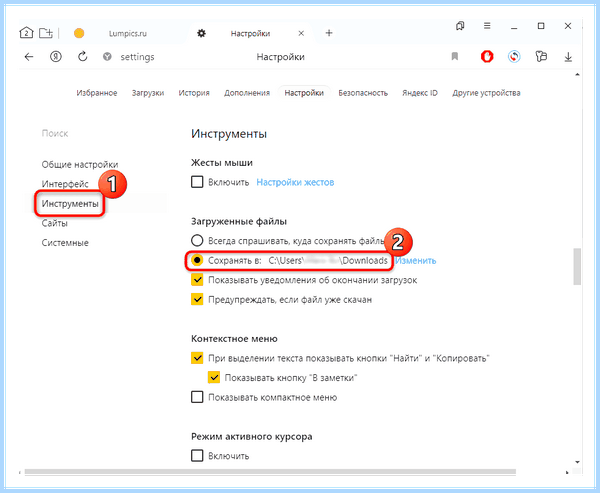Image resolution: width=600 pixels, height=493 pixels.
Task: Go to Общие настройки in sidebar
Action: coord(80,165)
